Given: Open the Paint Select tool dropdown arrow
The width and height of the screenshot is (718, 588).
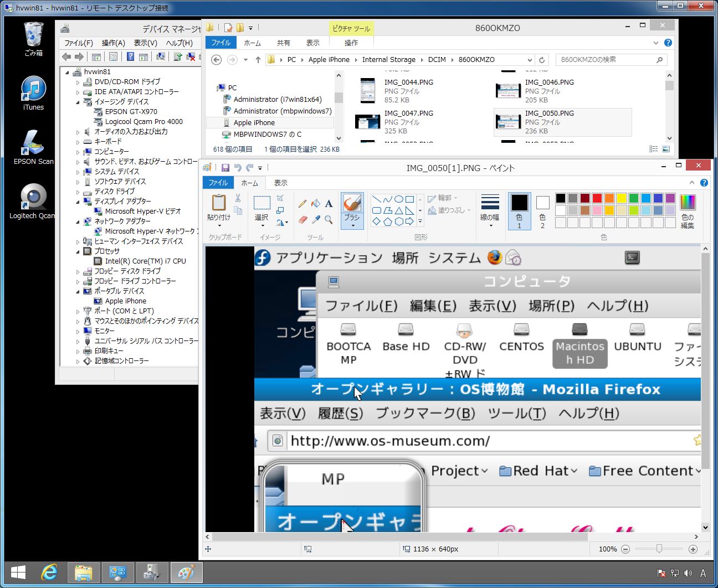Looking at the screenshot, I should [x=261, y=226].
